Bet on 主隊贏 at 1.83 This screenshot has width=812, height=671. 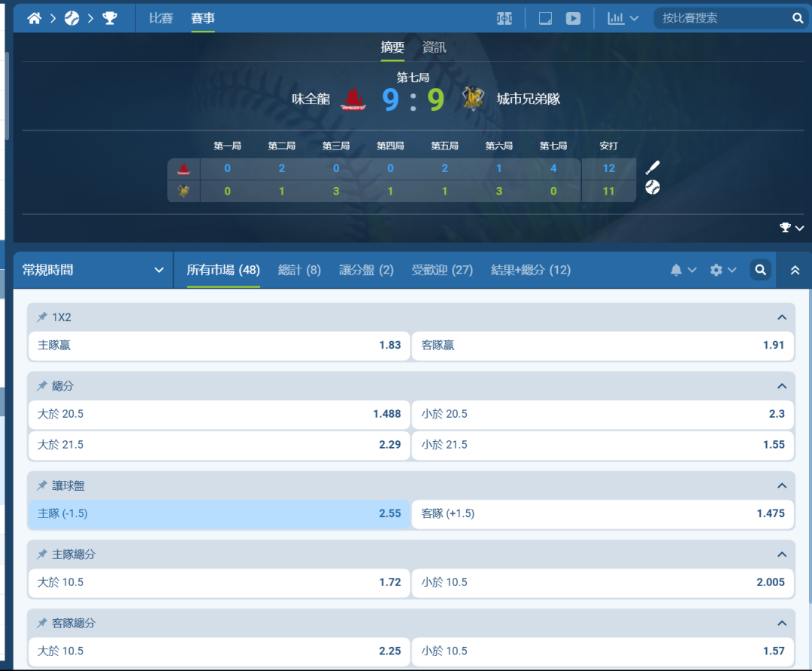[x=220, y=345]
